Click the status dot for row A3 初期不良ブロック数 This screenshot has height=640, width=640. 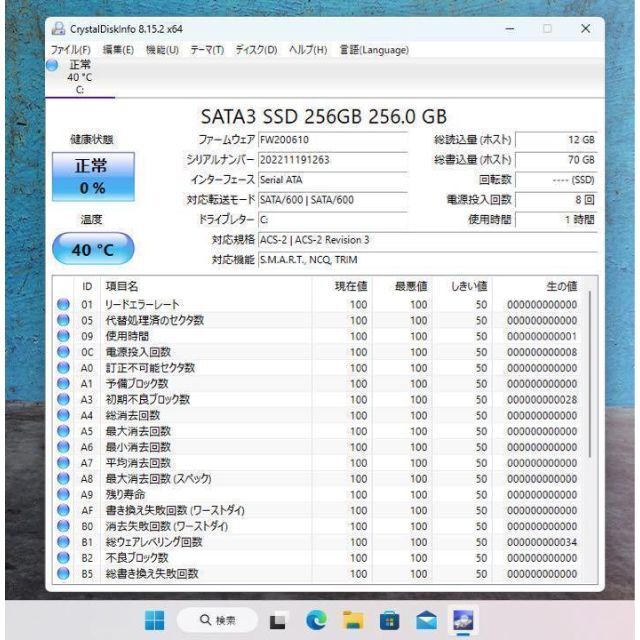[63, 400]
